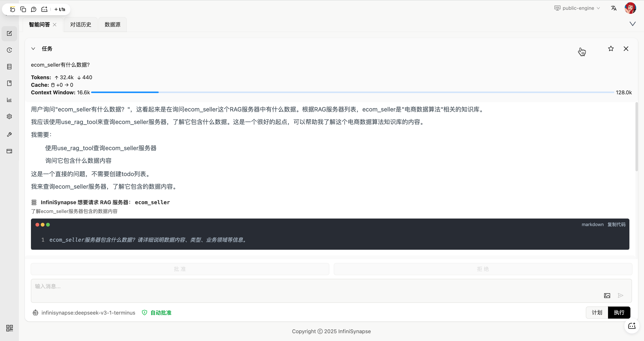Open the public-engine dropdown

click(577, 8)
